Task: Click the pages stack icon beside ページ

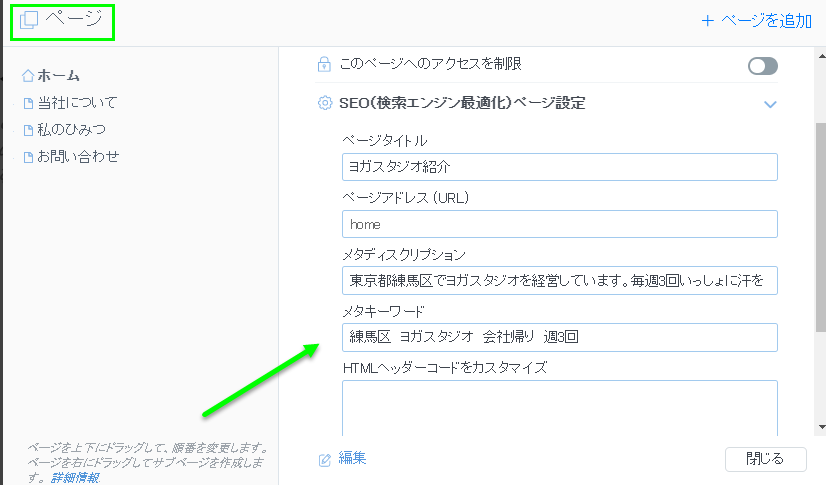Action: 29,21
